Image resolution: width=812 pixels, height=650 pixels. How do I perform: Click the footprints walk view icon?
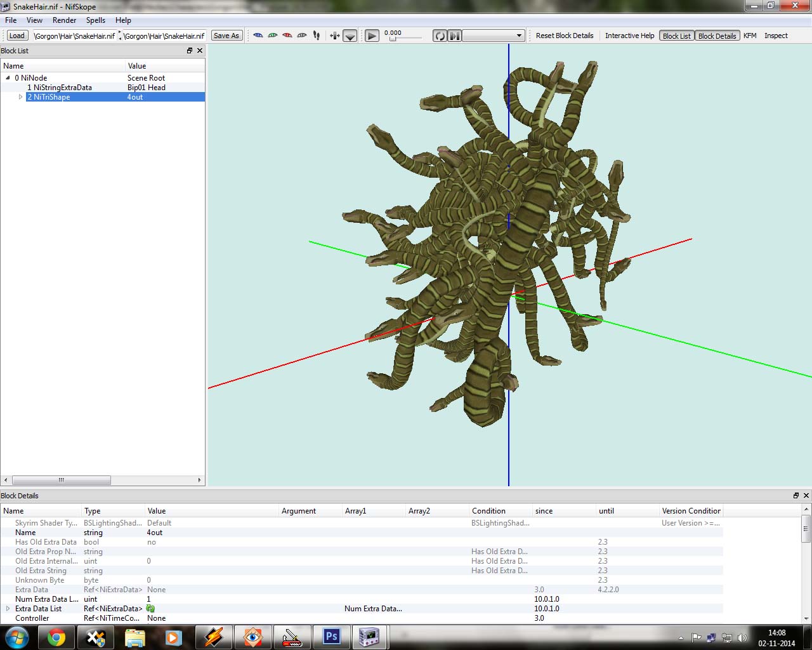tap(317, 36)
